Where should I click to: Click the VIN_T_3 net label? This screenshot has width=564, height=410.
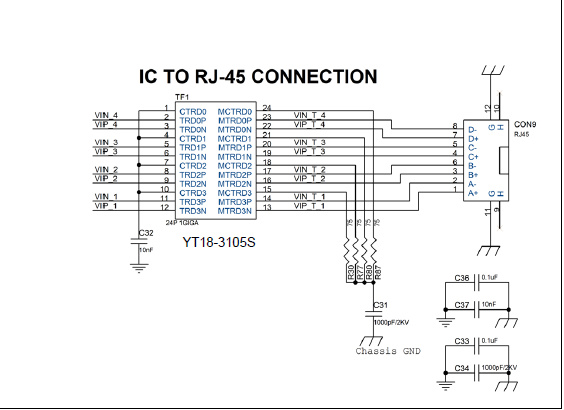click(310, 142)
